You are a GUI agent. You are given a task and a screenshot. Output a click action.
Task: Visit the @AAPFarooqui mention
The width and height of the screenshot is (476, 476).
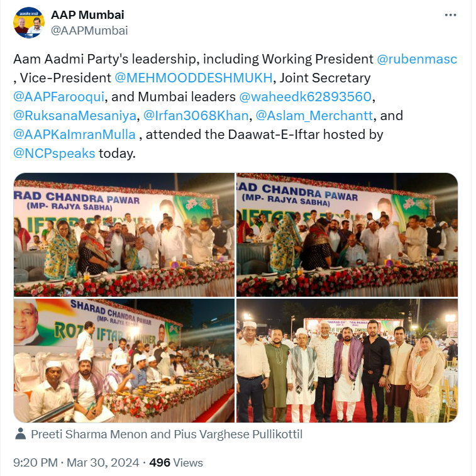[59, 97]
